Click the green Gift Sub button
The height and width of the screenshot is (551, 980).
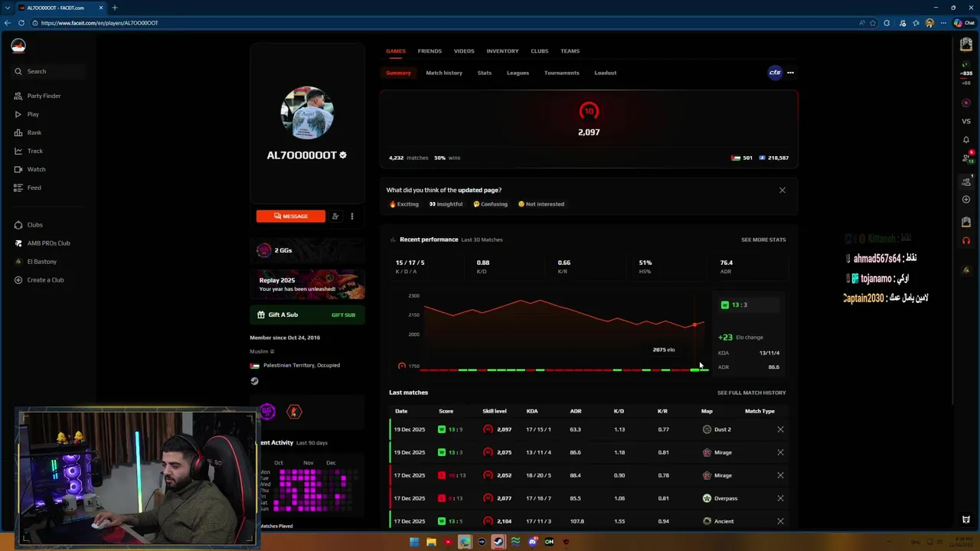pos(307,315)
